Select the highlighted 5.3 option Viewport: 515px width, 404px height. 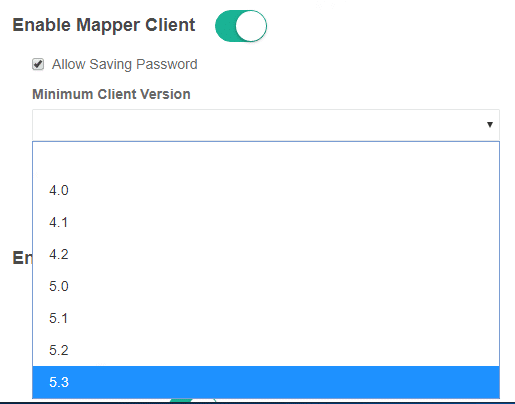point(266,382)
